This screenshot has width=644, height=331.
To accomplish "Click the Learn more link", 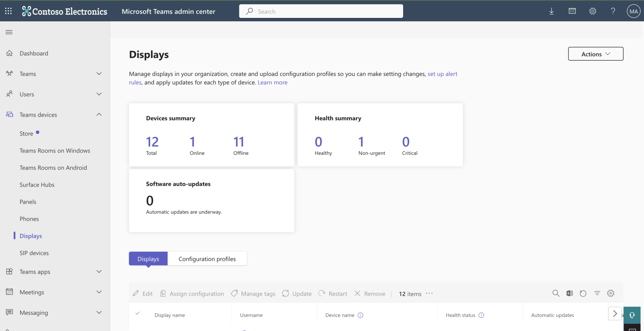I will click(x=272, y=82).
